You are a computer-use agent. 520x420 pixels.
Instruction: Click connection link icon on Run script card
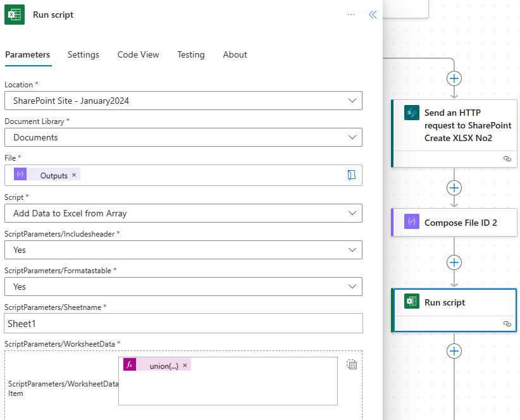507,323
